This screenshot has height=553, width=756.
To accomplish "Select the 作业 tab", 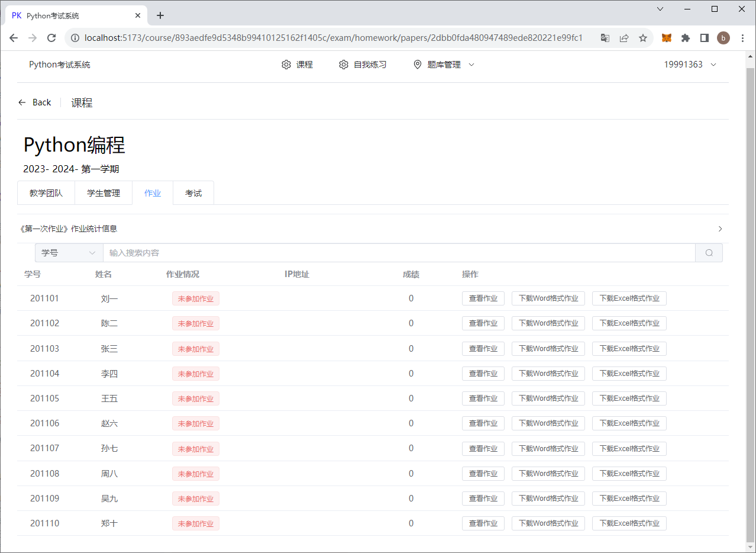I will pos(153,193).
